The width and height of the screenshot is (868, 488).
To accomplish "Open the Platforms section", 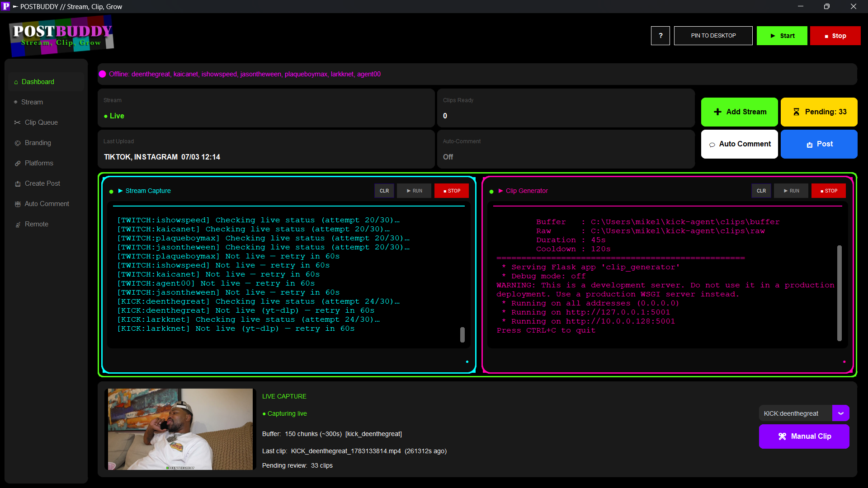I will 46,163.
